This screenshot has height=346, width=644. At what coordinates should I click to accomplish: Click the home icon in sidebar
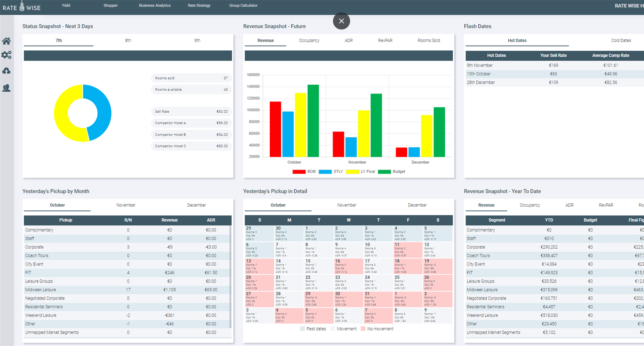coord(6,41)
